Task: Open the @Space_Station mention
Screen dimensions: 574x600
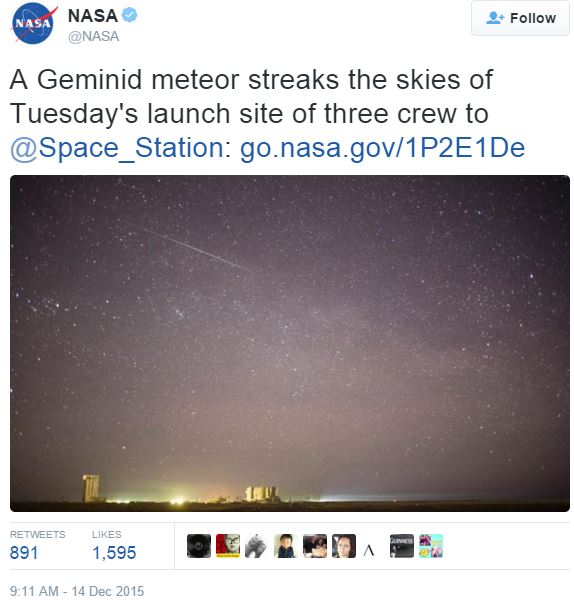Action: [118, 148]
